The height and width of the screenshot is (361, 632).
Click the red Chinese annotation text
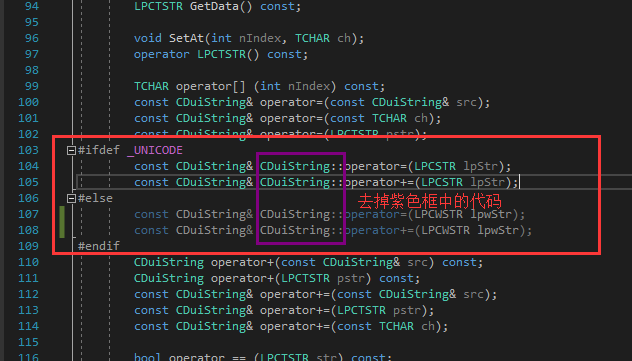click(430, 200)
